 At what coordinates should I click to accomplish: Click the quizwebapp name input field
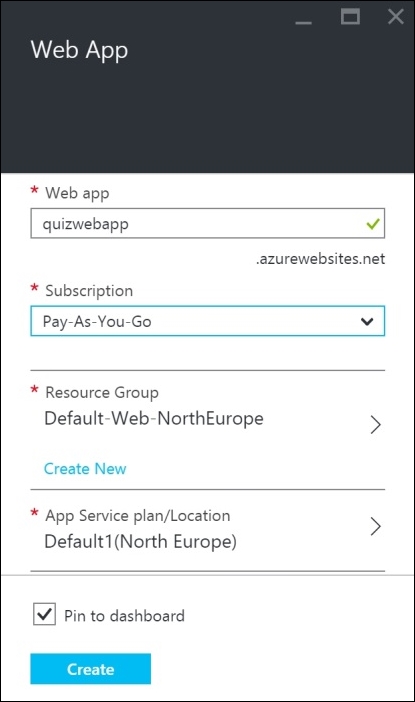208,223
